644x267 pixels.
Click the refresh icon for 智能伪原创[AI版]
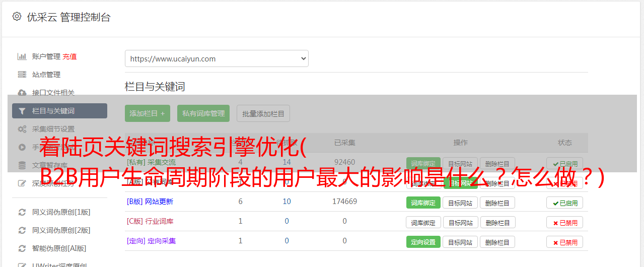pos(22,248)
